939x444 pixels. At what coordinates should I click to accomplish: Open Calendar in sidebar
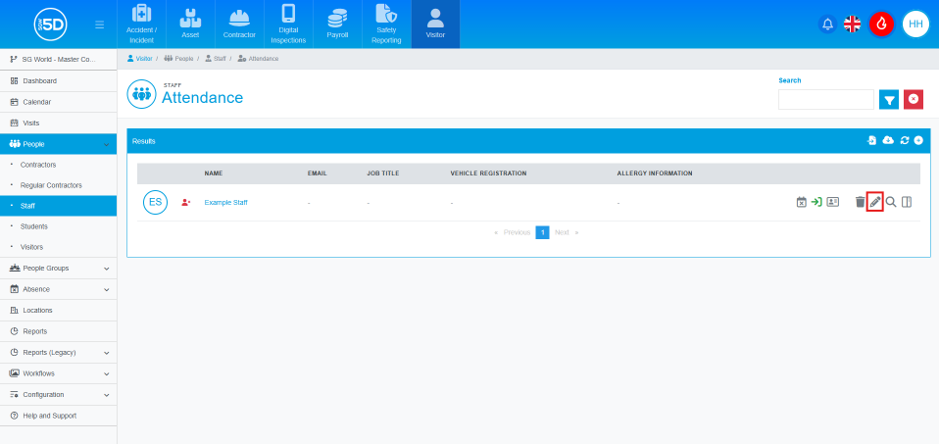click(58, 102)
